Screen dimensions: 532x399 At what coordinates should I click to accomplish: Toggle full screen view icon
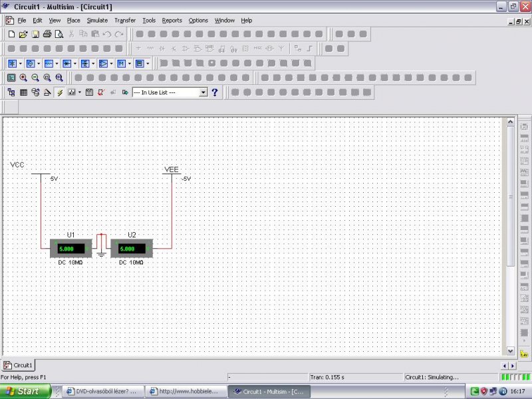pos(11,78)
